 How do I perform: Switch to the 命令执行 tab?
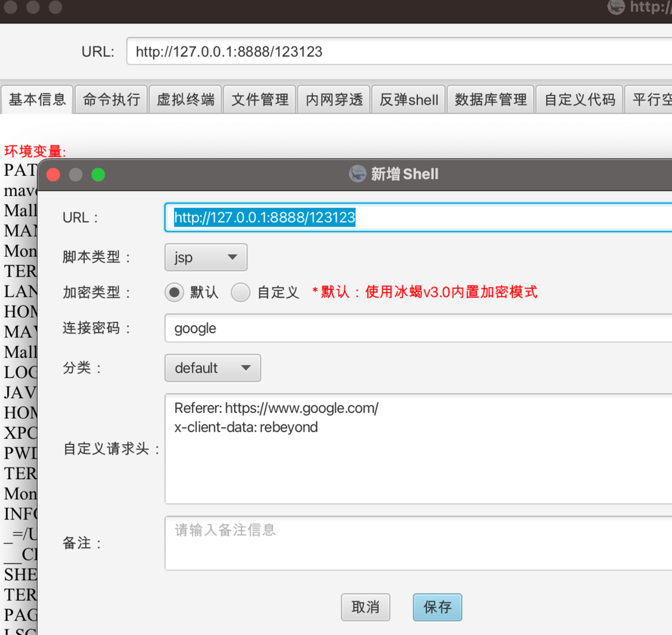[x=111, y=100]
